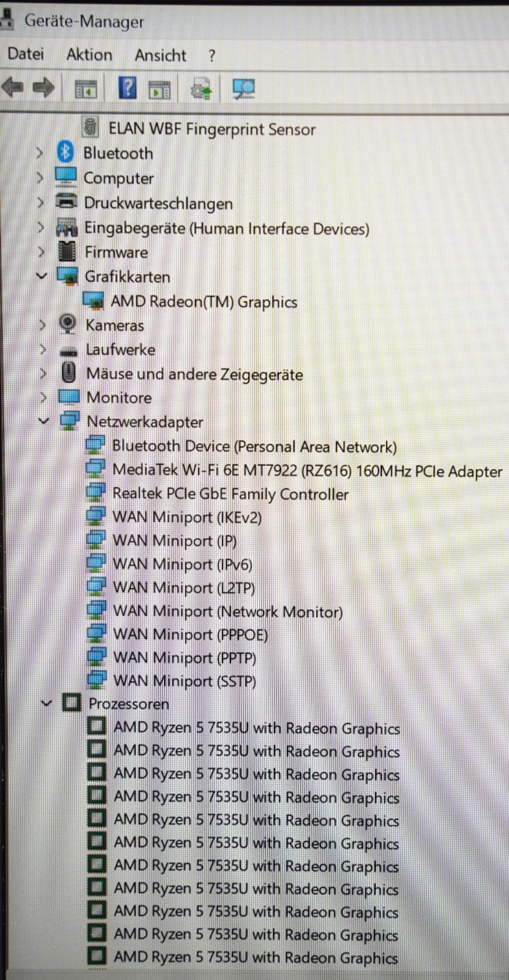Click the AMD Radeon(TM) Graphics device icon
509x980 pixels.
[94, 300]
